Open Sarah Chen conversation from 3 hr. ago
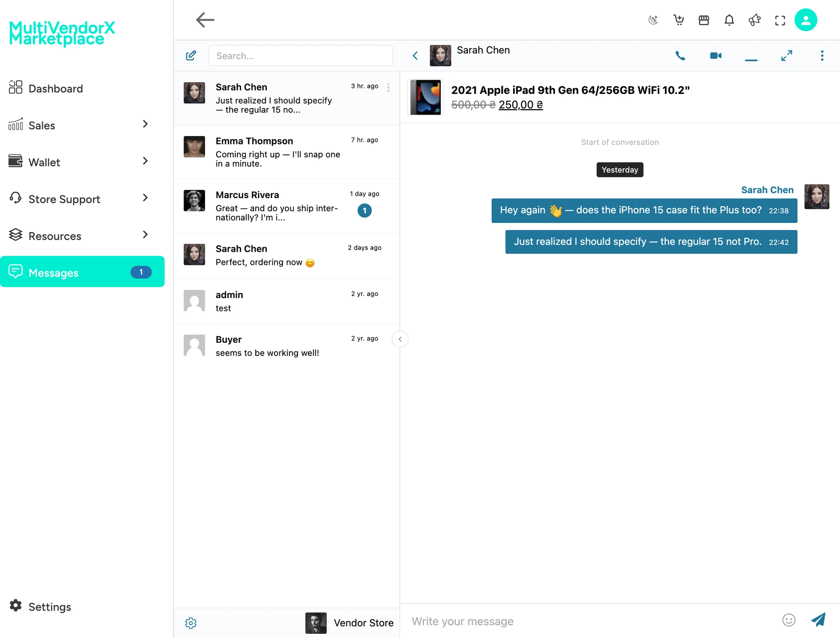The height and width of the screenshot is (638, 840). (287, 98)
